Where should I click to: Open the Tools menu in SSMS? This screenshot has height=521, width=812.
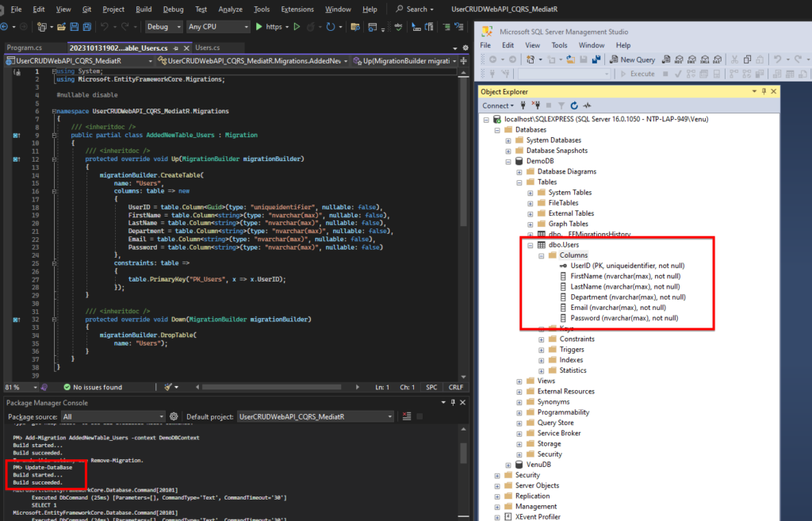point(559,45)
